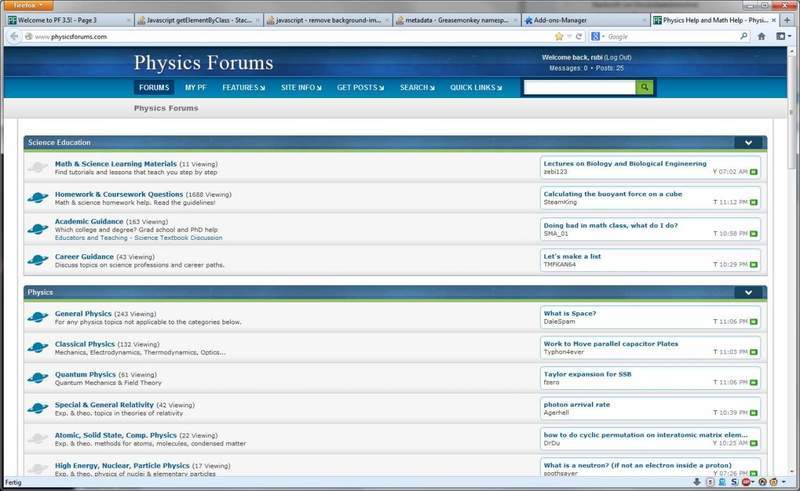Open the SEARCH dropdown menu
800x491 pixels.
417,87
